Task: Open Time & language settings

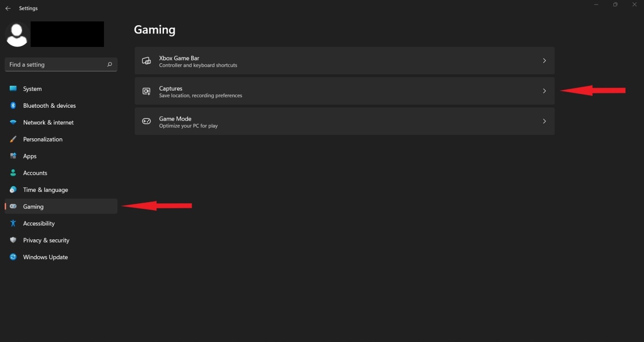Action: [61, 189]
